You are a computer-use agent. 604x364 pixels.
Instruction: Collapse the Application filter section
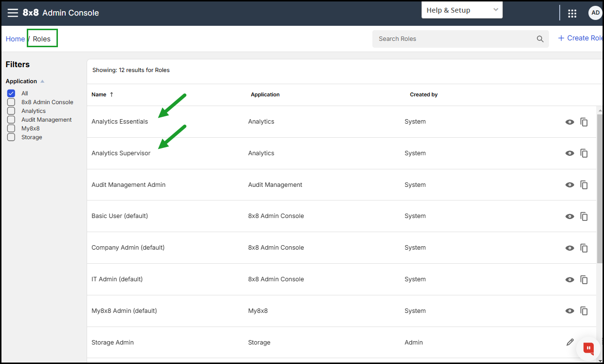(x=42, y=81)
